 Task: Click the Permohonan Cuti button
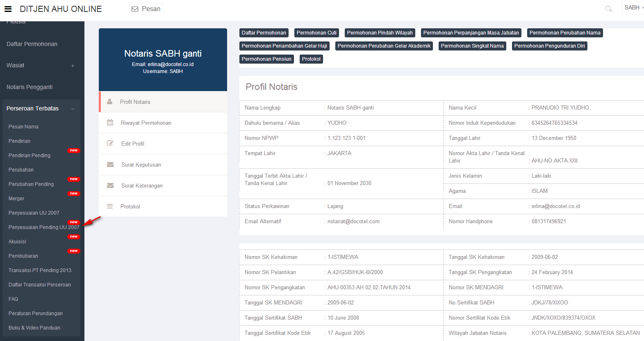pos(316,33)
